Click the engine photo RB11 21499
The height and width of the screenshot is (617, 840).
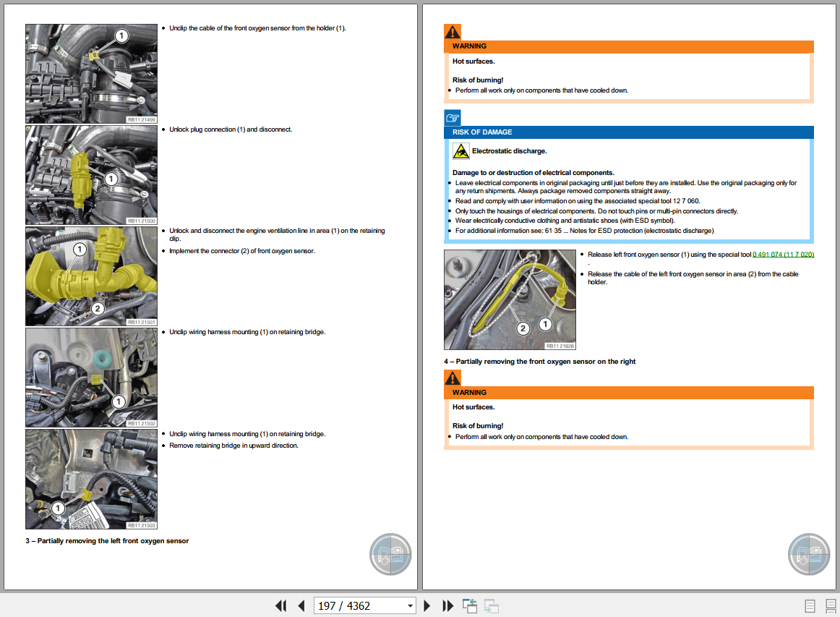(92, 74)
